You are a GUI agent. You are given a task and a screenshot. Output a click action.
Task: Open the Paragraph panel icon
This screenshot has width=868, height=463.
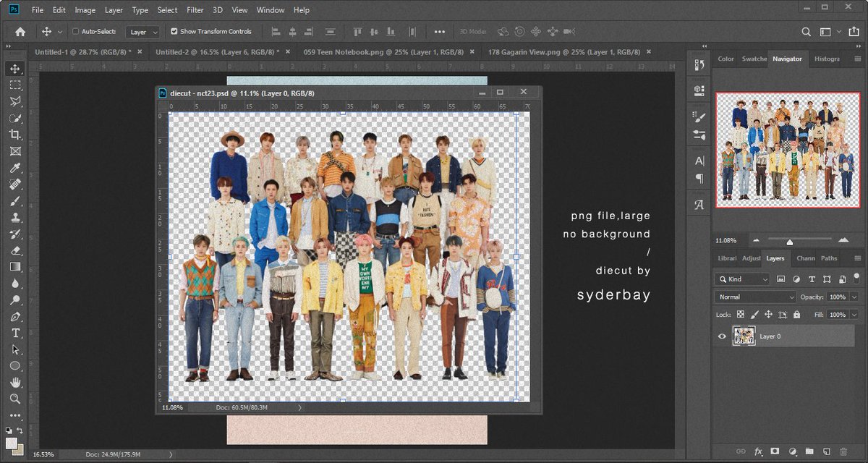(x=699, y=178)
